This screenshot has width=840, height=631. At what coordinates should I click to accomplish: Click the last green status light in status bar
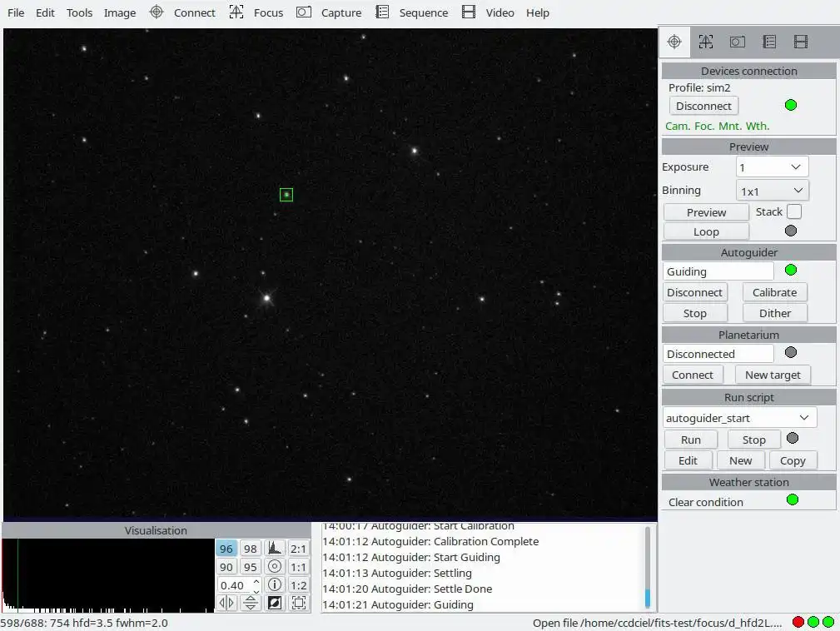[x=828, y=622]
